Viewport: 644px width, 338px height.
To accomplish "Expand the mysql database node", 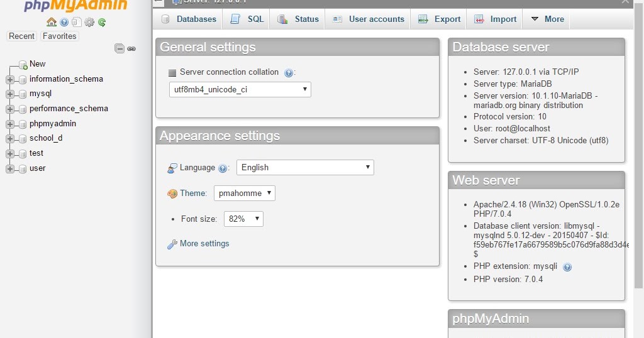I will pos(10,94).
